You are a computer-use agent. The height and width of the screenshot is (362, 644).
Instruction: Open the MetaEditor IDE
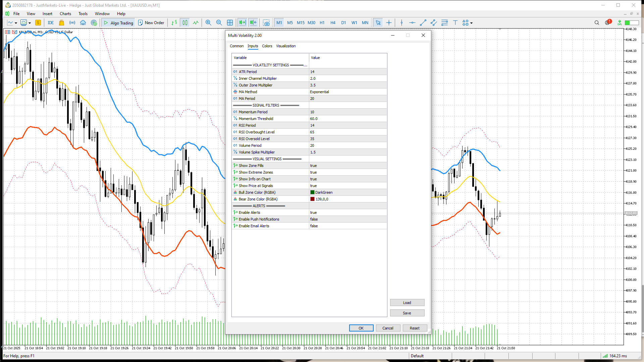[51, 22]
